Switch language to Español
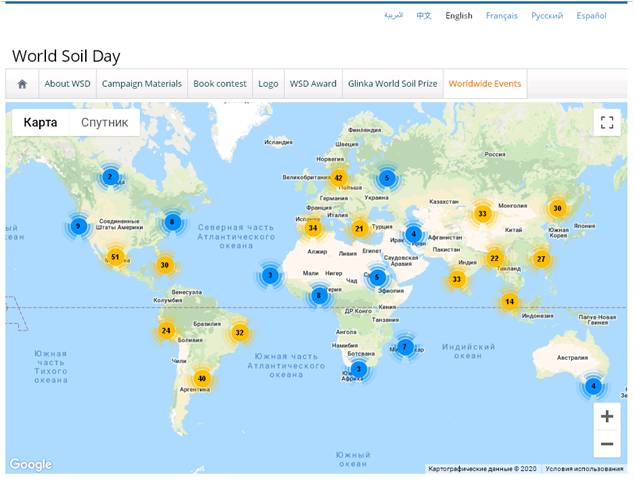This screenshot has height=483, width=634. (591, 16)
